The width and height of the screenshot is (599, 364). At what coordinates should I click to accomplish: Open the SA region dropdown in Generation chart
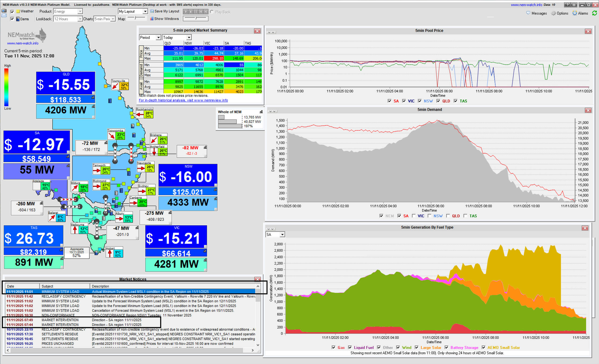[x=282, y=235]
